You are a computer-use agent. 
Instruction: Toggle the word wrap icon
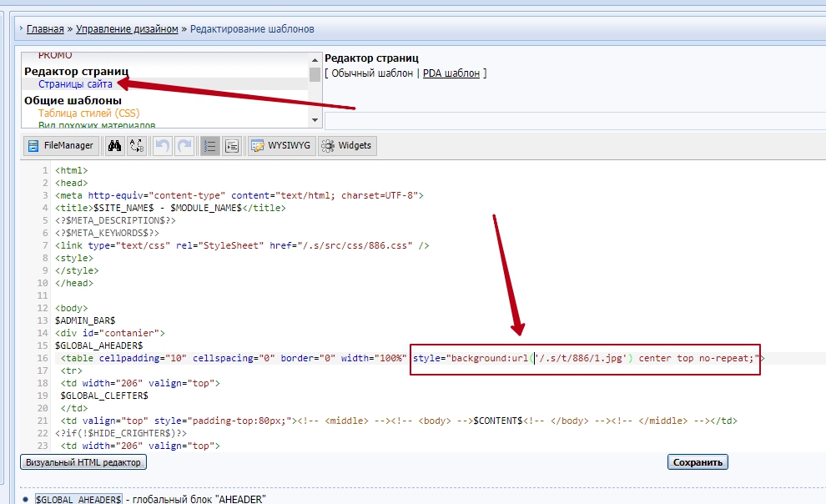pos(232,146)
